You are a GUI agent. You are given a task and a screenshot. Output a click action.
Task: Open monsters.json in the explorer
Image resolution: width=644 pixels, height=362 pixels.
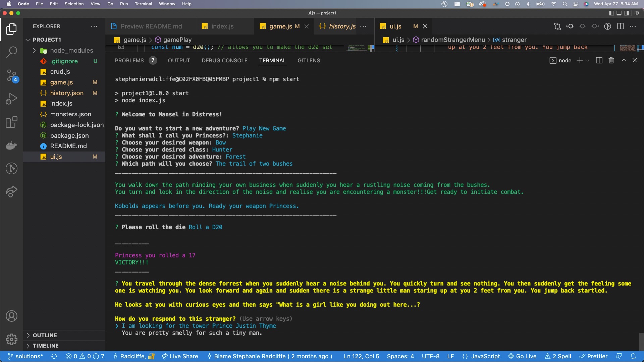(64, 114)
